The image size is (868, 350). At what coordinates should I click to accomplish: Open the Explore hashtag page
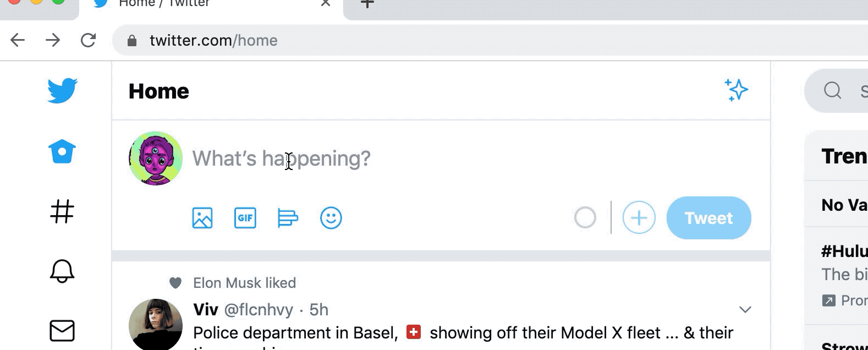[x=62, y=211]
